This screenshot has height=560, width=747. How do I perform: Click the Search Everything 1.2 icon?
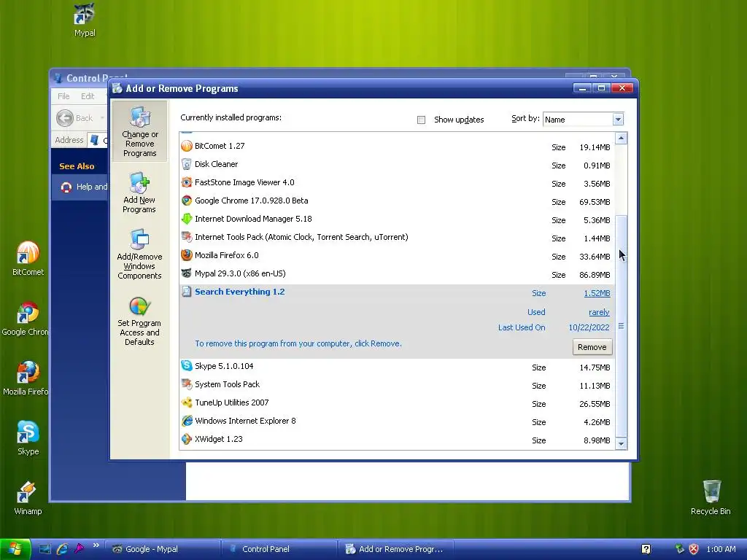point(187,292)
